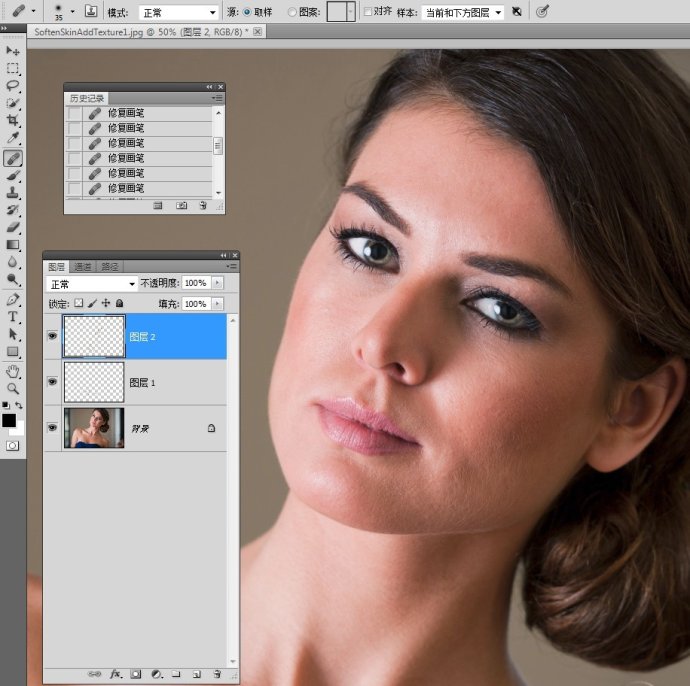690x686 pixels.
Task: Select the Path Selection arrow tool
Action: (13, 334)
